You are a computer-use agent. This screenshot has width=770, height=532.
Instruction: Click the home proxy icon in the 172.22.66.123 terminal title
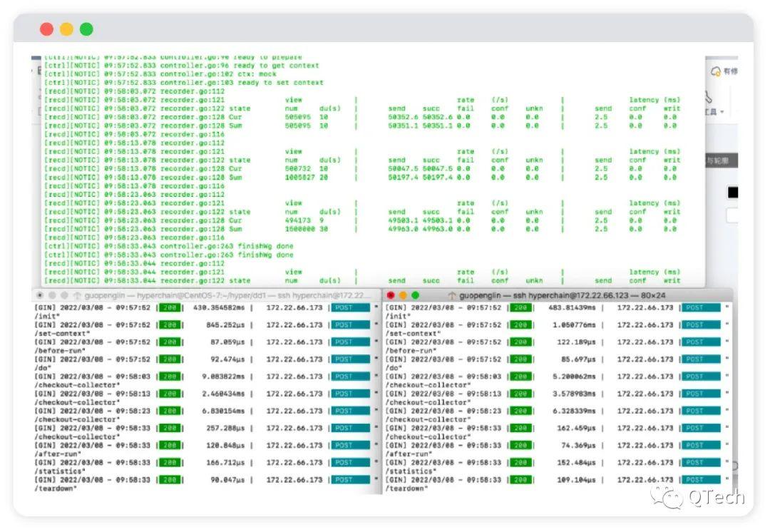click(x=452, y=295)
